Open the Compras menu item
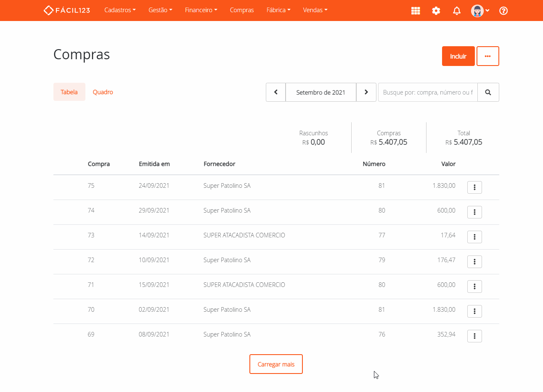This screenshot has height=392, width=543. point(242,10)
